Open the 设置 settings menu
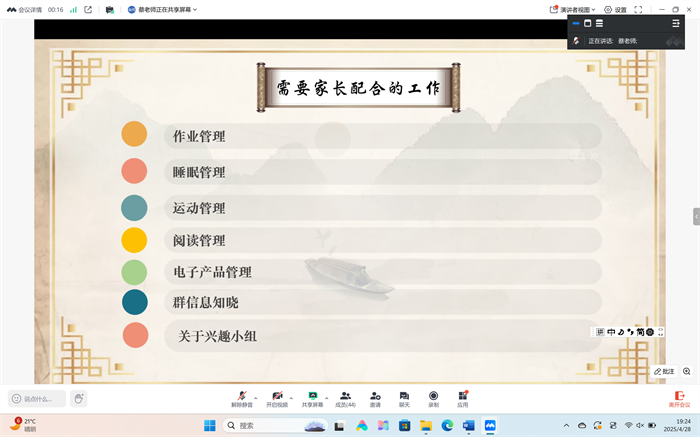This screenshot has height=437, width=700. (x=615, y=9)
